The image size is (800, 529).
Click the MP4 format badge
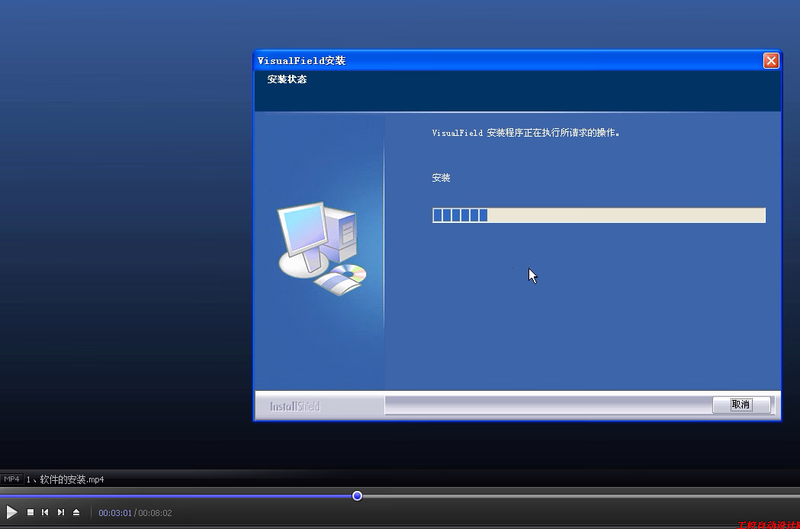(11, 480)
